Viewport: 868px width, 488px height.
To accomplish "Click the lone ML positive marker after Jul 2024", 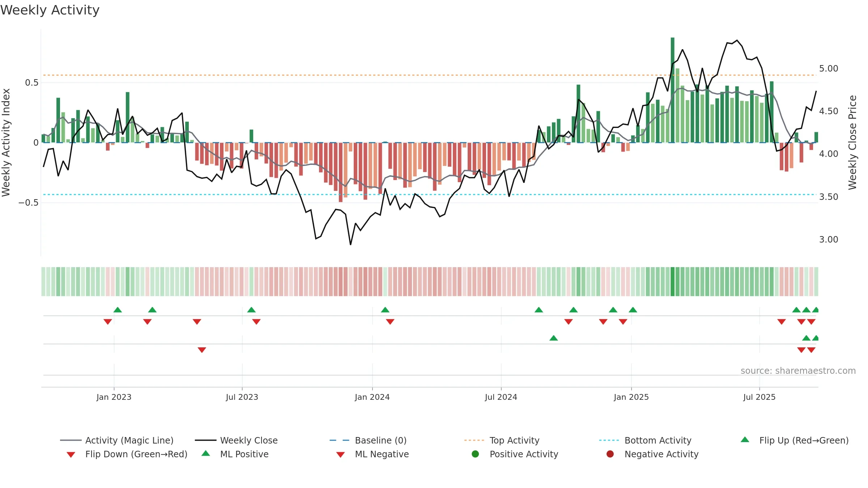I will (x=554, y=338).
